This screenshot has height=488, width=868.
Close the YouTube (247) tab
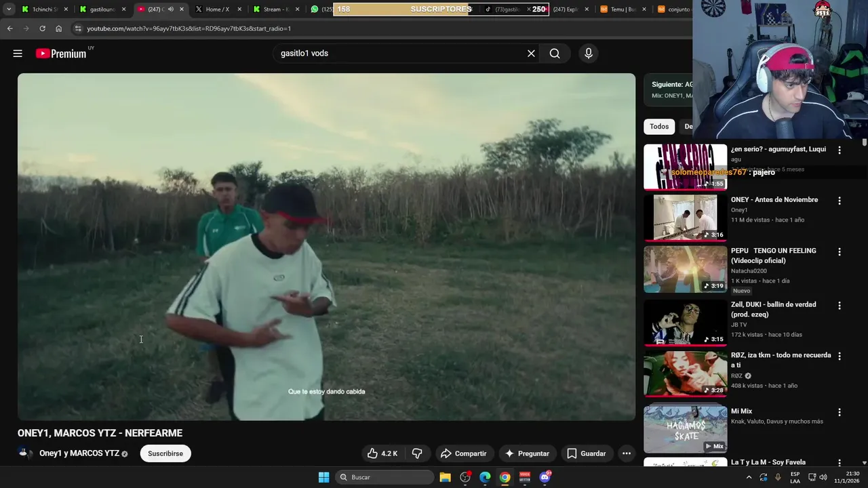(x=181, y=9)
